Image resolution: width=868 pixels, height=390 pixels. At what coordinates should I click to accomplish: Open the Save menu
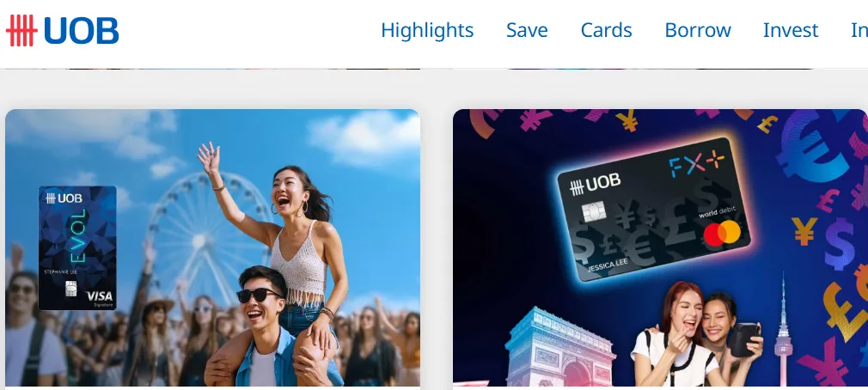527,30
